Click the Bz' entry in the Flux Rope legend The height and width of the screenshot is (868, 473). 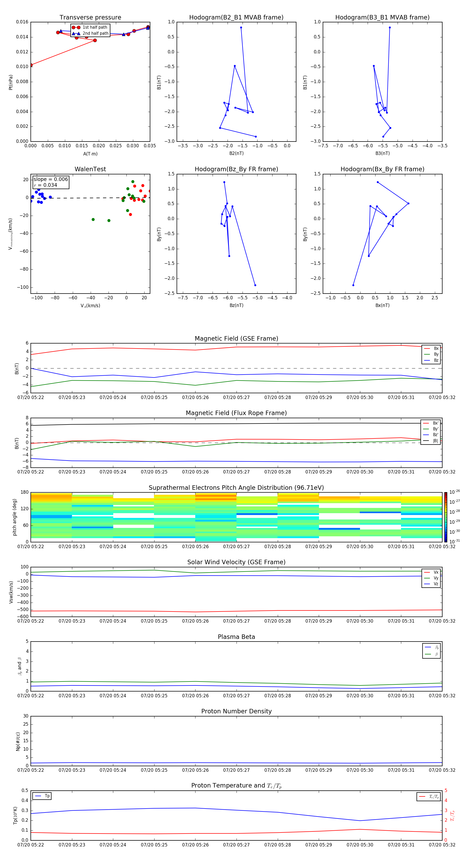[x=431, y=435]
